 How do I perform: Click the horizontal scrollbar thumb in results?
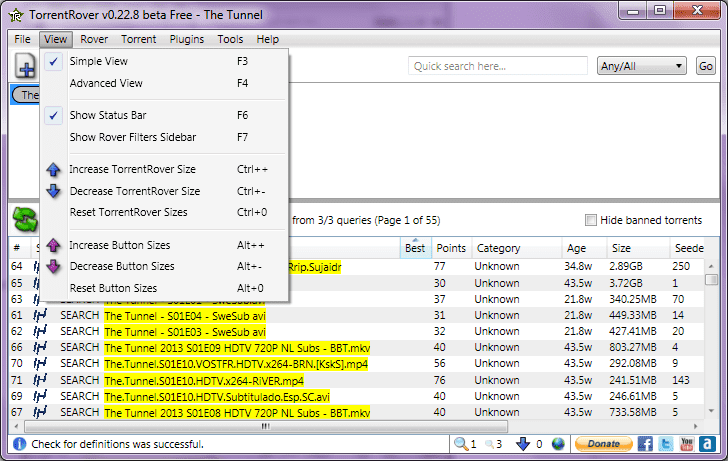[266, 426]
